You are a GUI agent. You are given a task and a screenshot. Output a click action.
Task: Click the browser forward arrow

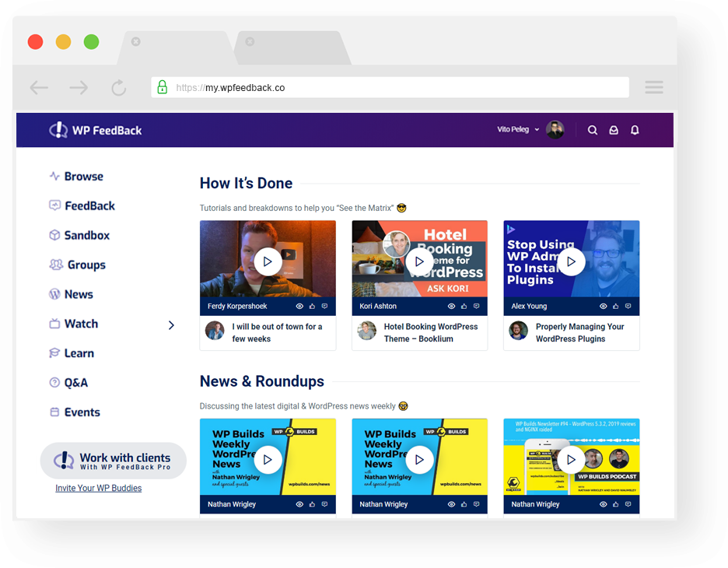click(x=79, y=87)
